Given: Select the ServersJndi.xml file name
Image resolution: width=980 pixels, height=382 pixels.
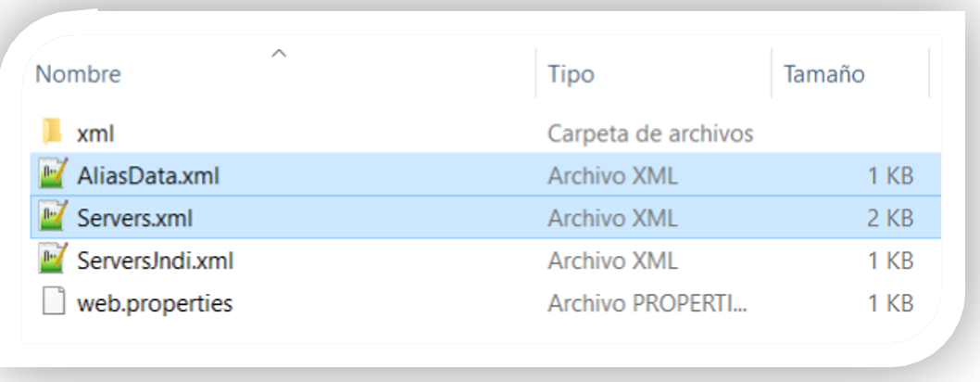Looking at the screenshot, I should (x=155, y=261).
